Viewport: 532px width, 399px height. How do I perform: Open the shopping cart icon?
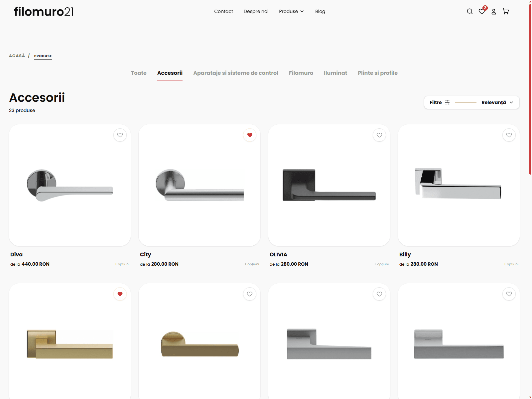click(506, 11)
